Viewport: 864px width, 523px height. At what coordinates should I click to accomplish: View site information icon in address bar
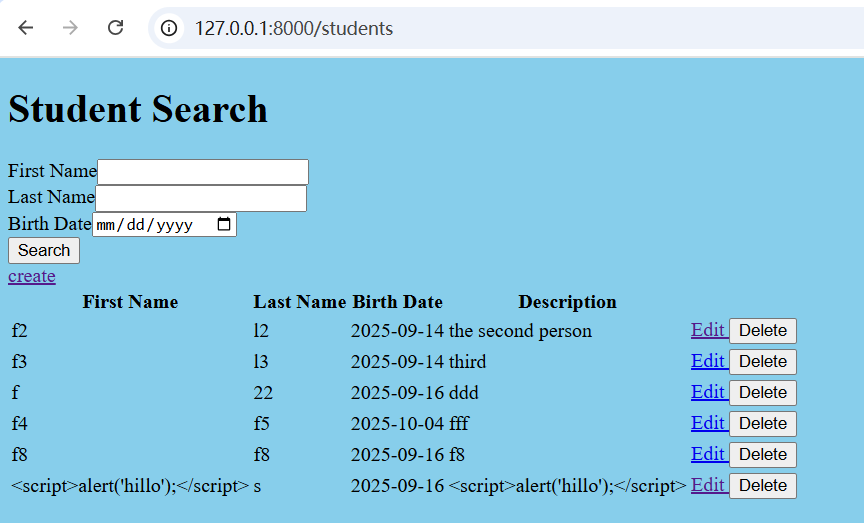[169, 28]
